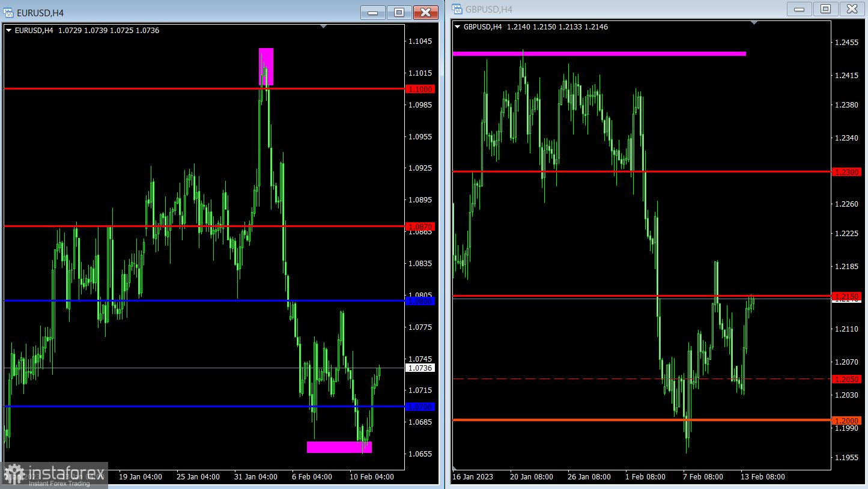Click the chart shift triangle atop EURUSD chart
Image resolution: width=868 pixels, height=489 pixels.
pyautogui.click(x=324, y=26)
